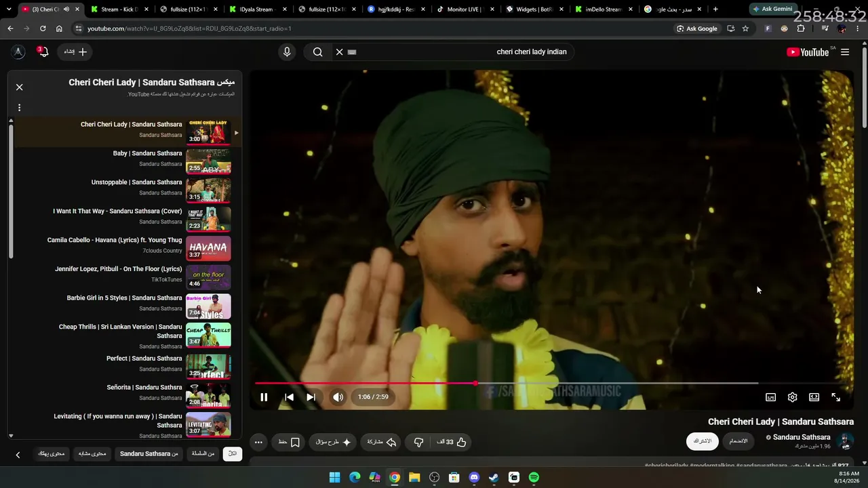Skip to the previous video
Image resolution: width=868 pixels, height=488 pixels.
click(x=289, y=397)
